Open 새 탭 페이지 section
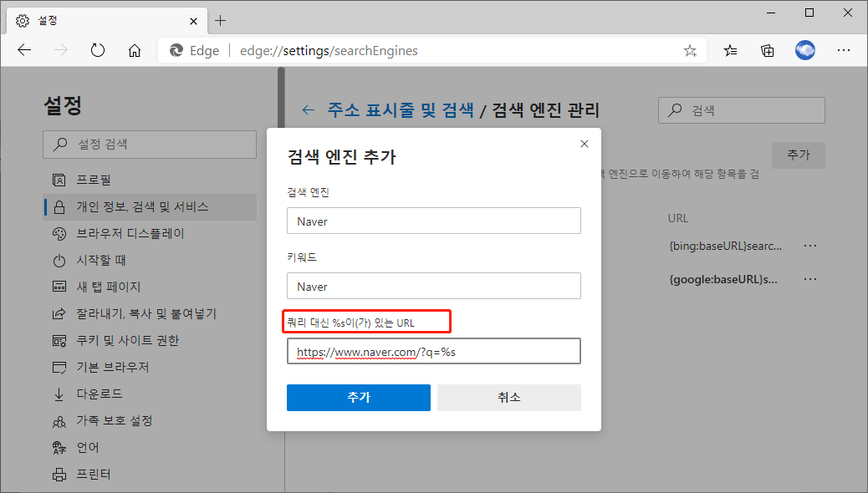This screenshot has height=493, width=868. (150, 287)
